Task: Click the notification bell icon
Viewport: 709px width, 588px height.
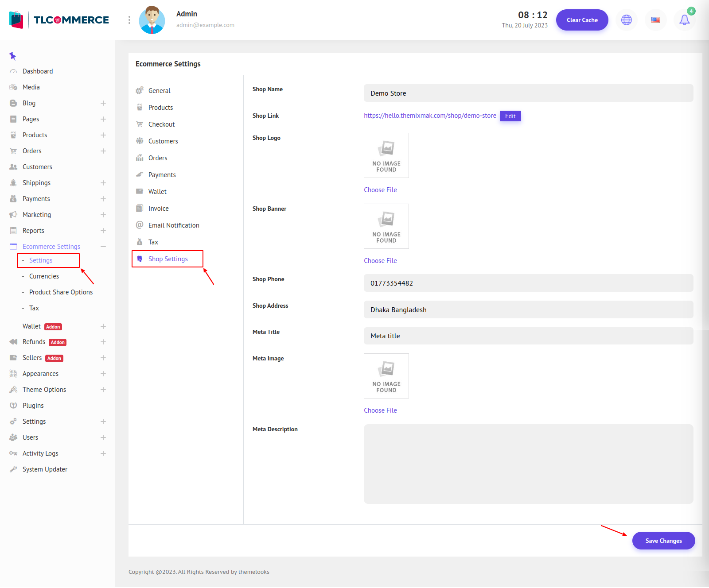Action: (x=684, y=20)
